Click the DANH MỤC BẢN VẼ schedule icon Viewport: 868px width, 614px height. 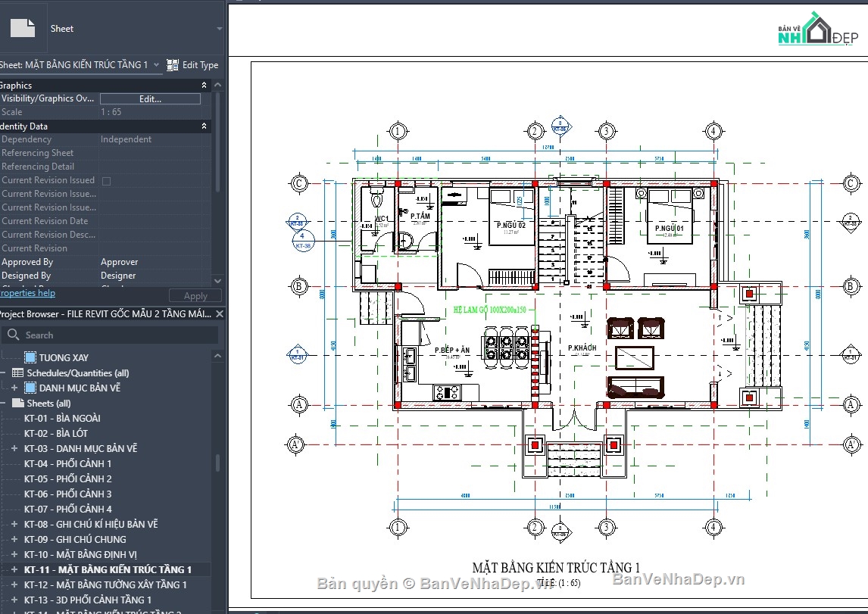tap(30, 388)
